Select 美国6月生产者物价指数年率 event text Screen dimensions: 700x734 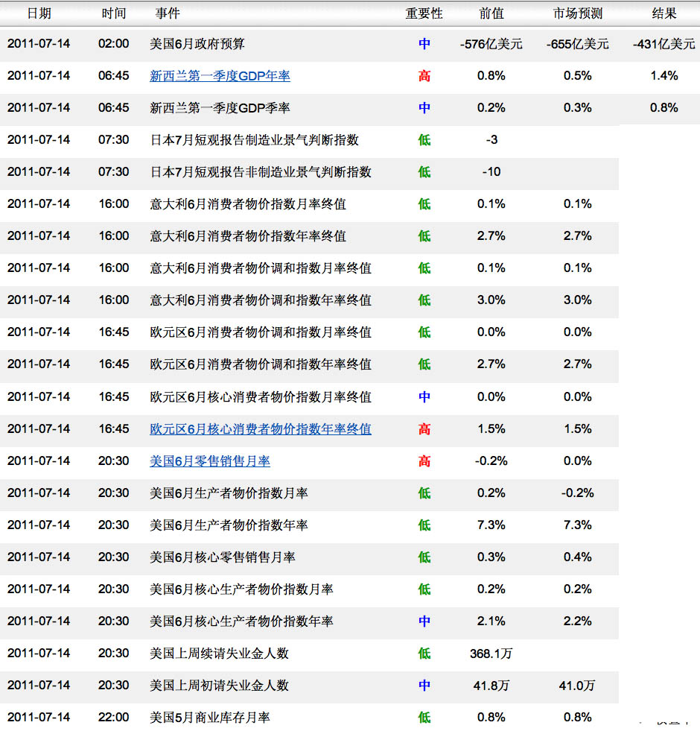[x=229, y=525]
